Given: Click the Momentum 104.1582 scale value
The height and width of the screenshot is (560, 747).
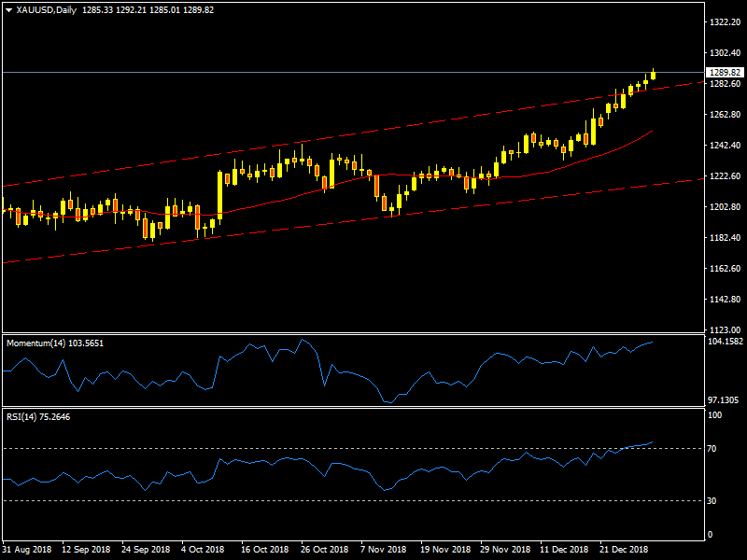Looking at the screenshot, I should pyautogui.click(x=726, y=343).
